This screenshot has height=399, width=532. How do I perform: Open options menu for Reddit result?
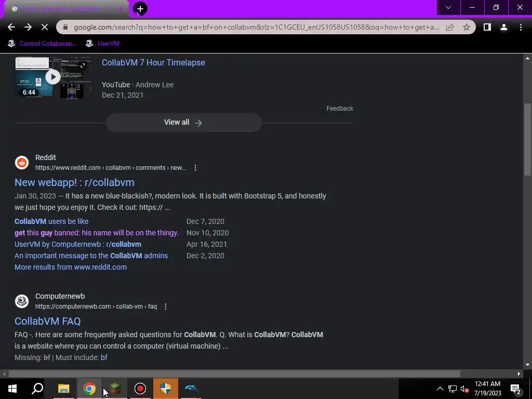[195, 168]
